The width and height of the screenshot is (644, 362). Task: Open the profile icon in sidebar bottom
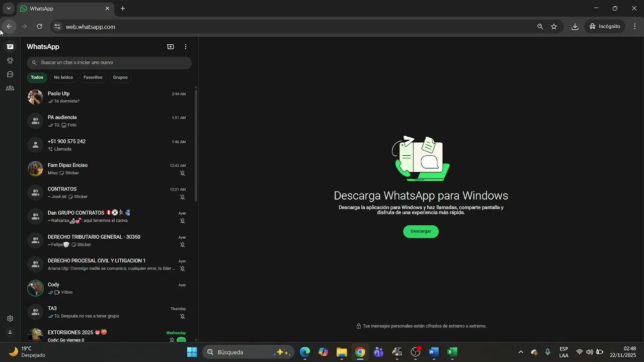coord(10,332)
